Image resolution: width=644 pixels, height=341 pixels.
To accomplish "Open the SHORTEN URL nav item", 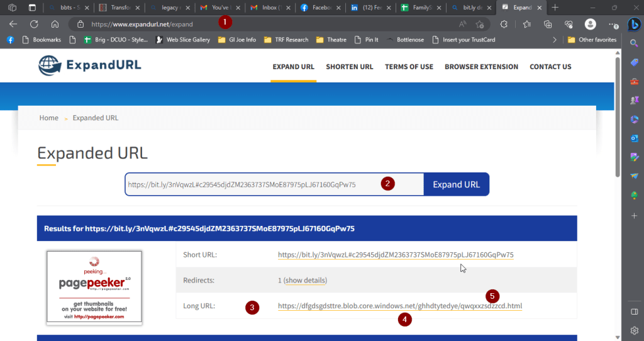I will tap(350, 67).
